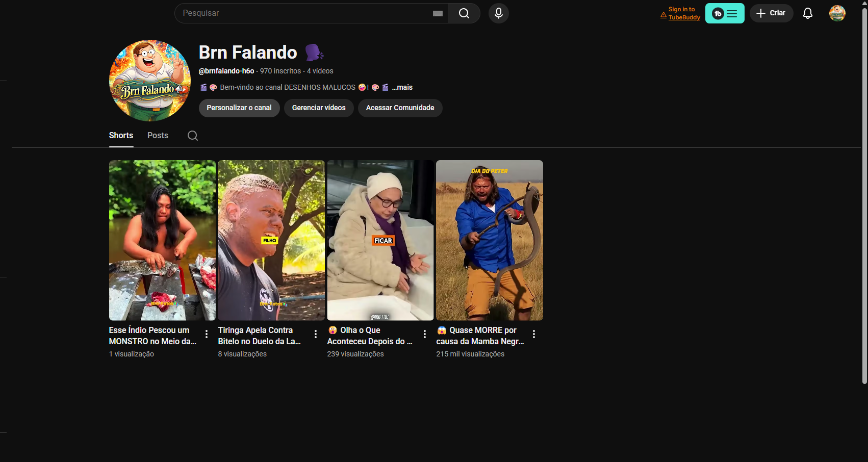The width and height of the screenshot is (868, 462).
Task: Open the Olha o Que Aconteceu short thumbnail
Action: (x=380, y=240)
